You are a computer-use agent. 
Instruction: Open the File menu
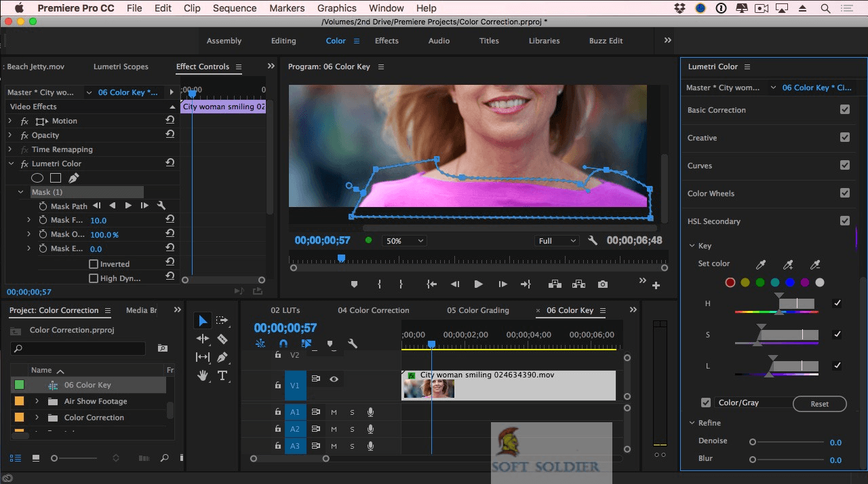134,8
